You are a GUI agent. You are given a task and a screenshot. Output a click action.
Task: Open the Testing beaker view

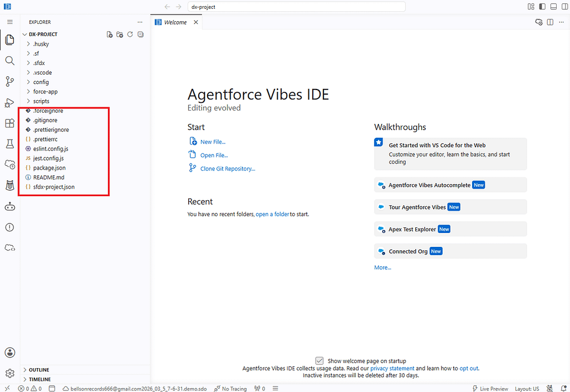pos(10,143)
